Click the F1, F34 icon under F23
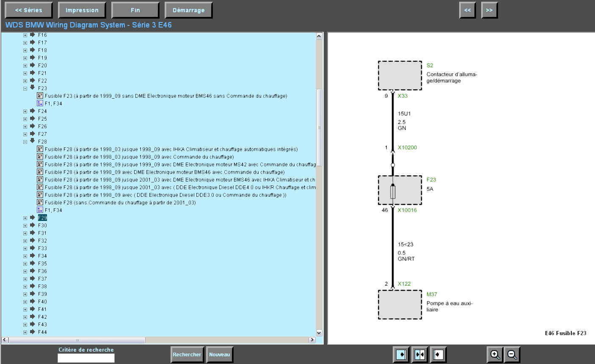 coord(40,103)
